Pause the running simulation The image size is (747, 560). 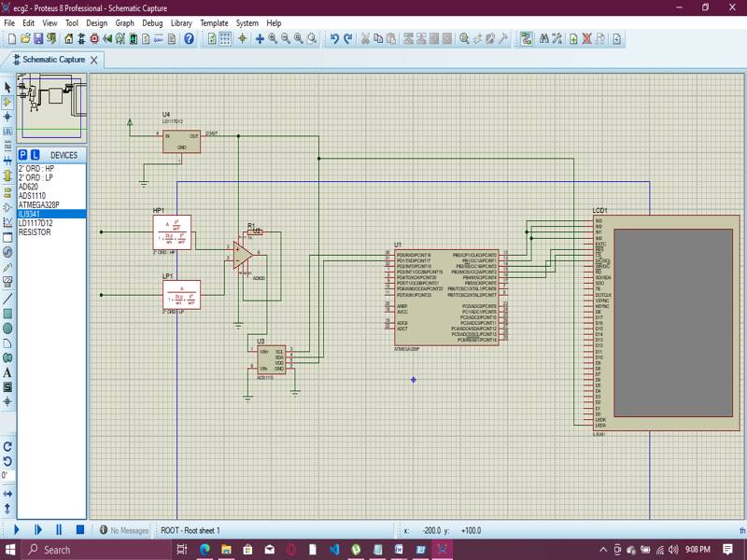59,530
